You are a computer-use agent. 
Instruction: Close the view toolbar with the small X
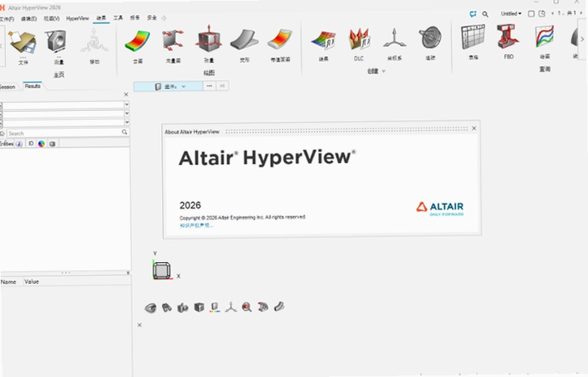tap(139, 325)
